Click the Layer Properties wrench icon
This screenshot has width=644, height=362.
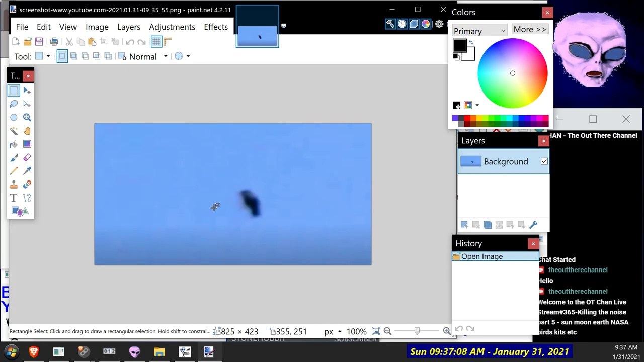click(x=533, y=225)
